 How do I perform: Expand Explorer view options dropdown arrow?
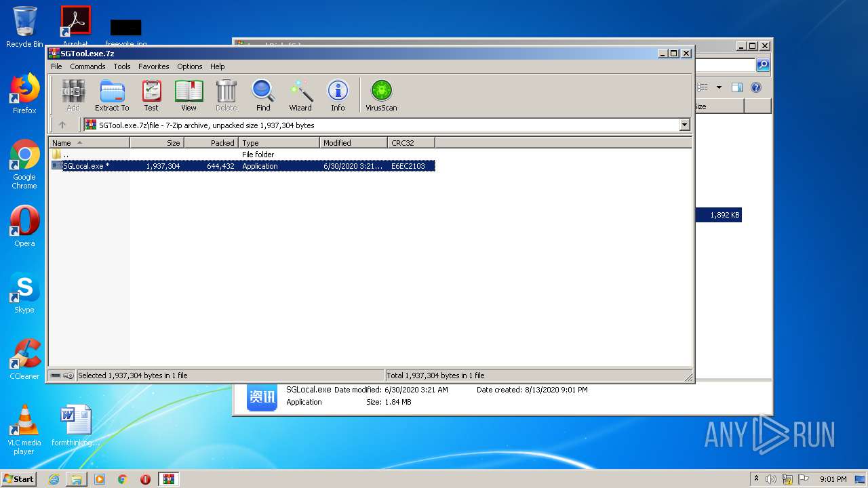pyautogui.click(x=719, y=87)
